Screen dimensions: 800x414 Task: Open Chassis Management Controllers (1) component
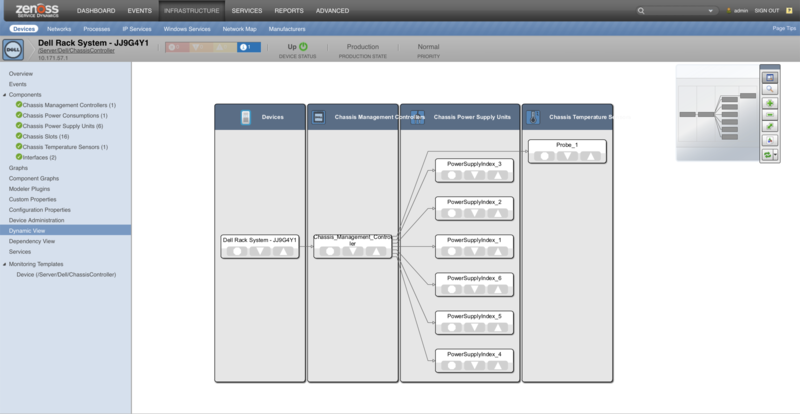pos(69,105)
